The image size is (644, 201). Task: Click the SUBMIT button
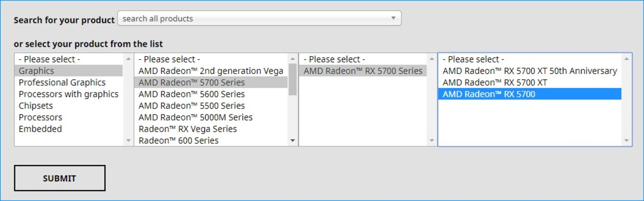pos(59,178)
